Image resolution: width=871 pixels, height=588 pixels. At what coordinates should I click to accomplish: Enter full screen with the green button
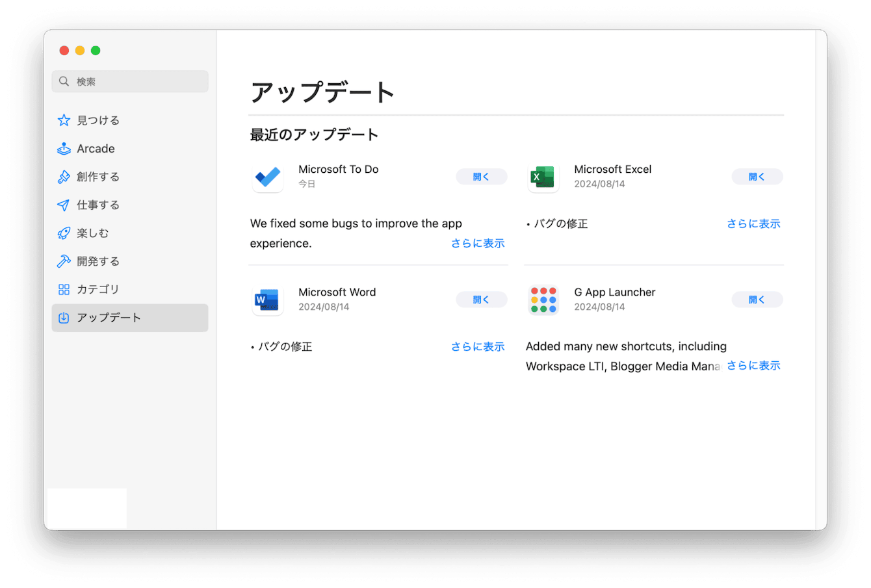(x=96, y=50)
